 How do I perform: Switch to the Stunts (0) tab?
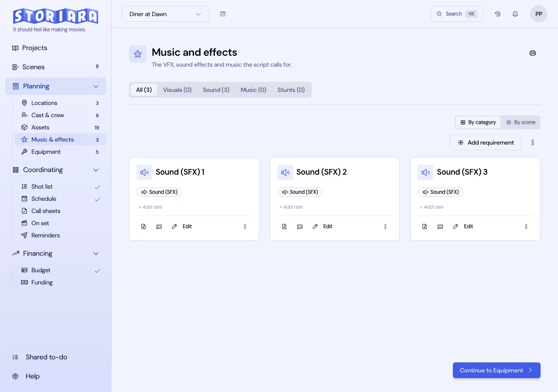pos(291,90)
